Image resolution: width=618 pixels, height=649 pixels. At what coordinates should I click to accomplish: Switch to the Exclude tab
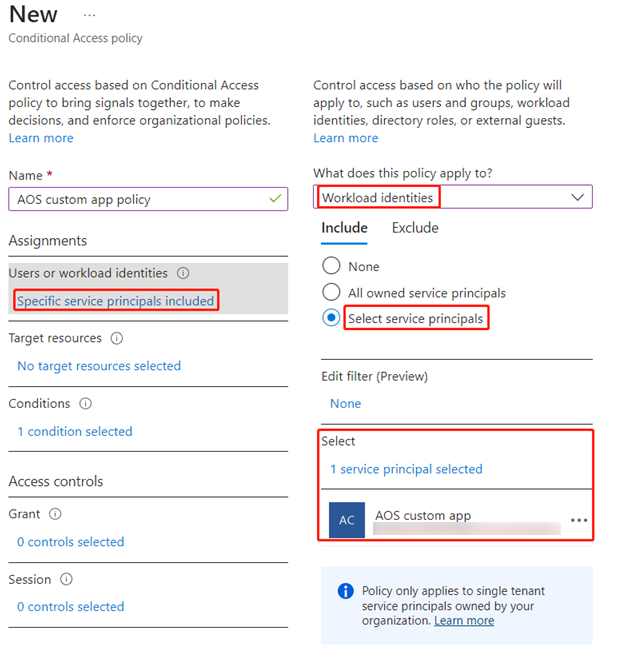(415, 228)
